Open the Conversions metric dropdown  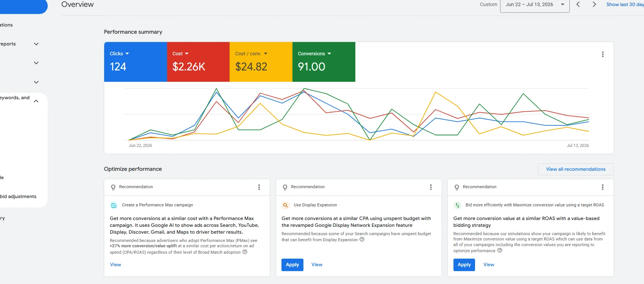pos(314,54)
